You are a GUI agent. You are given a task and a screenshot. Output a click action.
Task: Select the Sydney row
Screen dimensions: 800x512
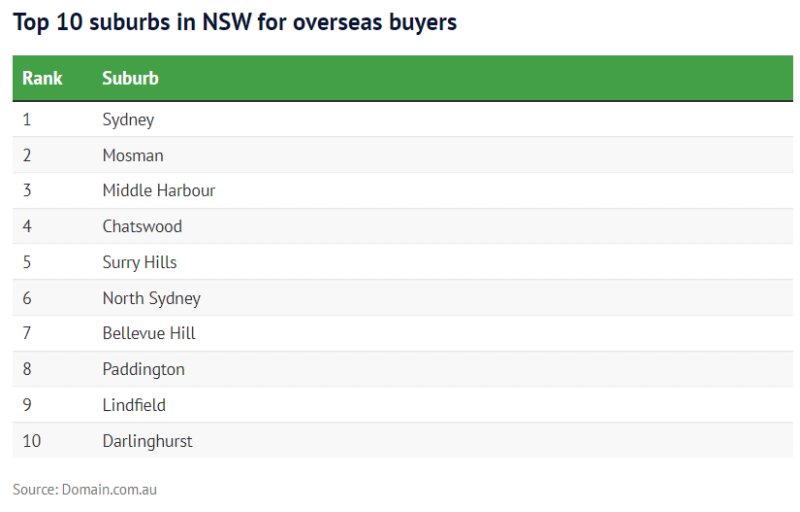pos(403,119)
